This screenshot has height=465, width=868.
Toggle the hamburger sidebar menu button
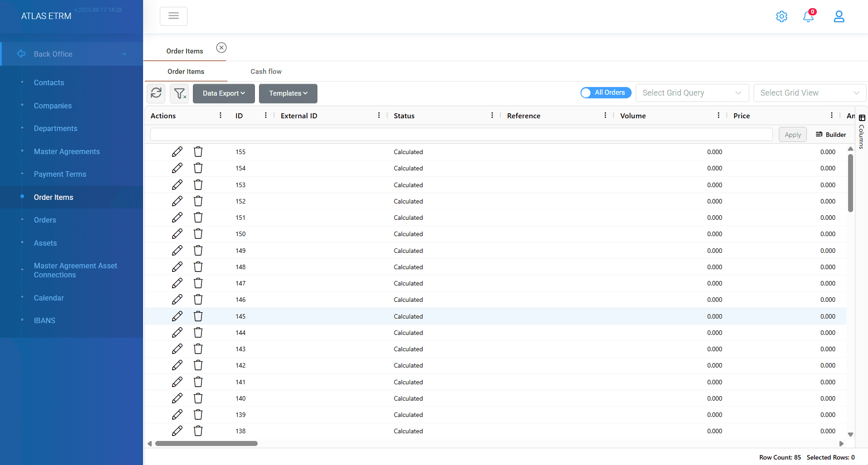173,16
